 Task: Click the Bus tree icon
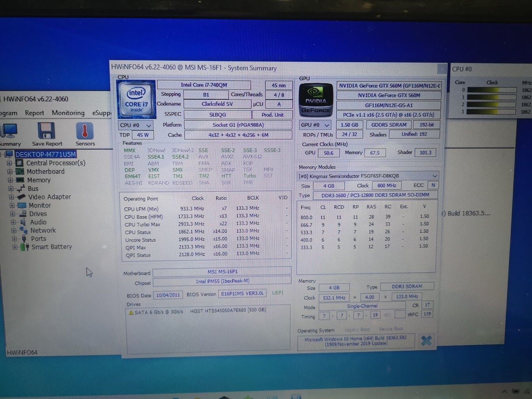pos(21,188)
